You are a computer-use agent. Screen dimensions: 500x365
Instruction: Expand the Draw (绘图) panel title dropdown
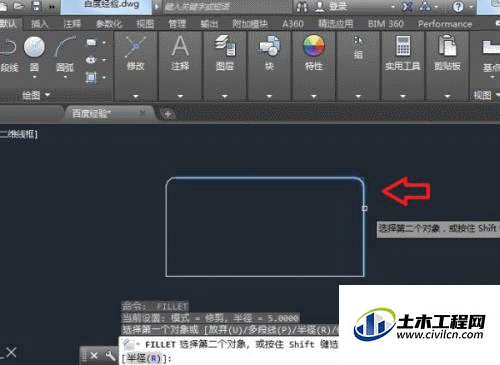[x=36, y=96]
